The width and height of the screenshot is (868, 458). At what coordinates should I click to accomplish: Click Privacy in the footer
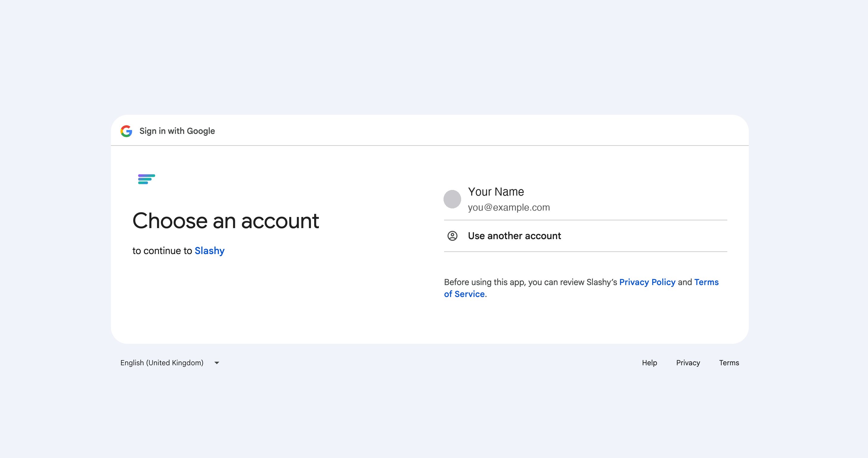point(688,363)
